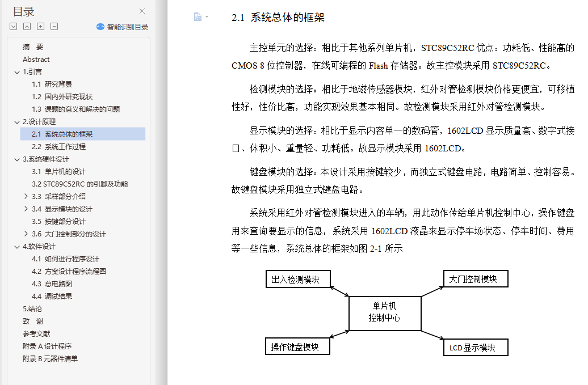Navigate to 2.2 系统工作过程
This screenshot has width=588, height=385.
pyautogui.click(x=58, y=146)
